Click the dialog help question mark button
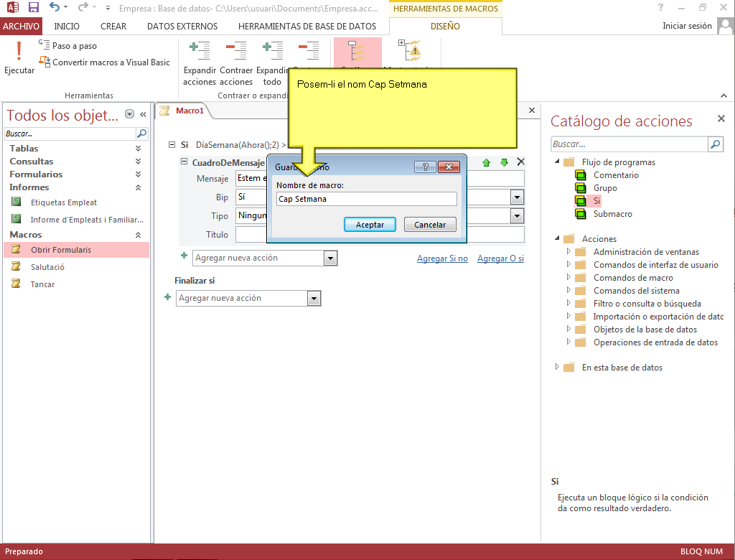 click(x=425, y=167)
